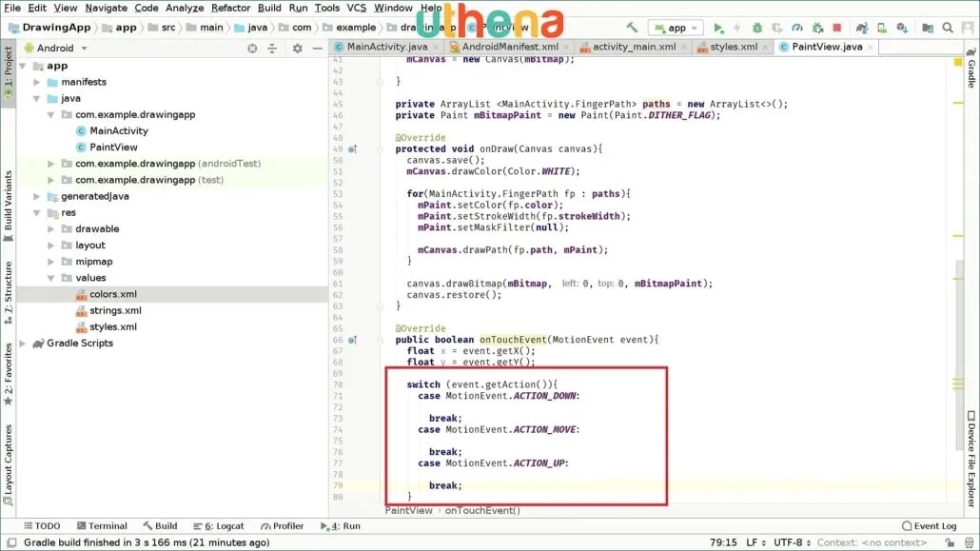Screen dimensions: 980x551
Task: Toggle the Device File Explorer window
Action: [x=971, y=459]
